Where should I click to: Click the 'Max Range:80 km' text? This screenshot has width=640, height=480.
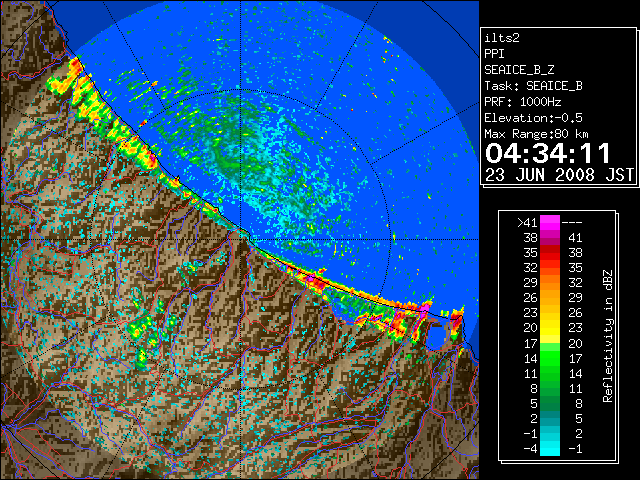click(x=536, y=134)
